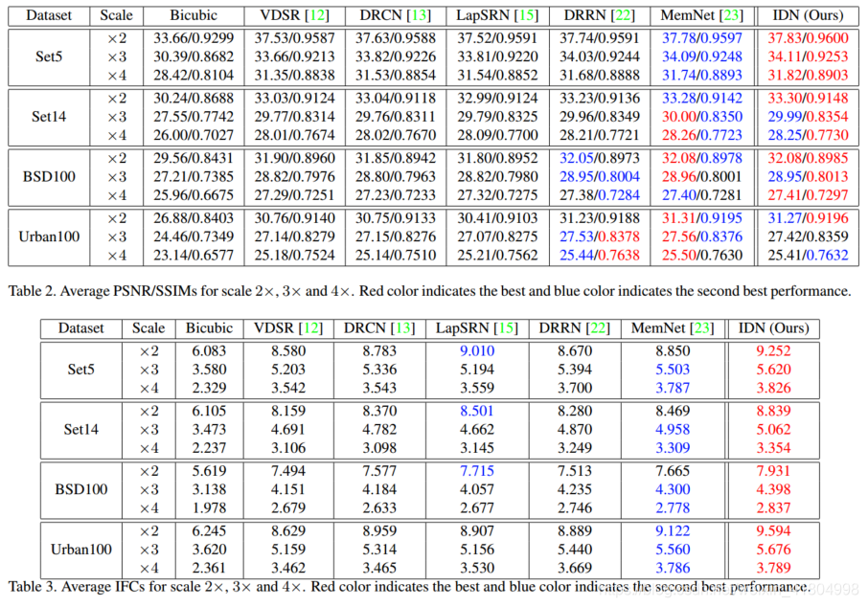Select the 'Set5' dataset label in Table 3

click(80, 369)
